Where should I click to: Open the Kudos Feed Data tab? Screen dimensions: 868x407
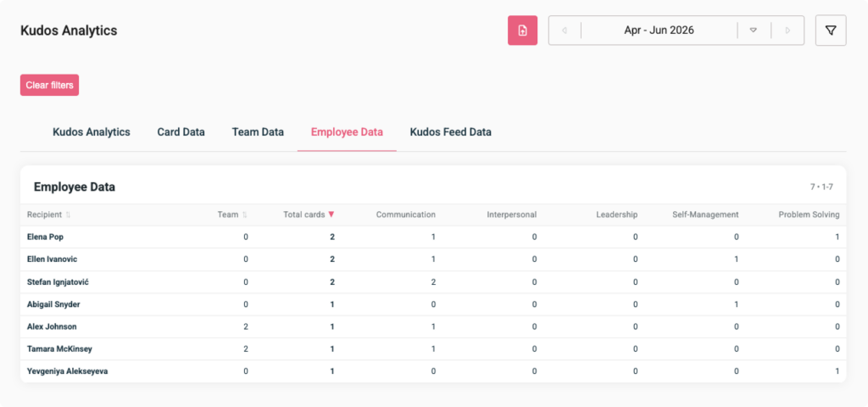tap(451, 132)
